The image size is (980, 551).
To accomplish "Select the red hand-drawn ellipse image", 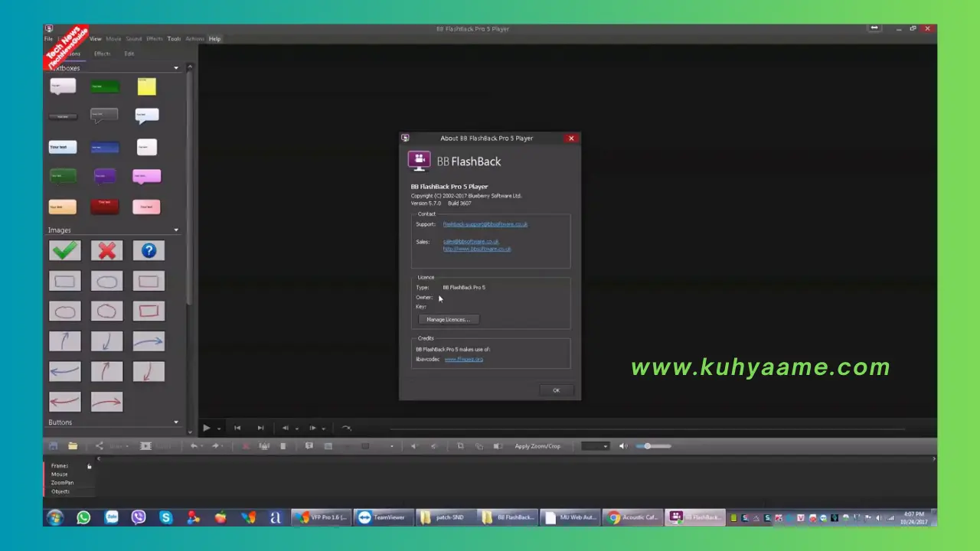I will click(64, 311).
